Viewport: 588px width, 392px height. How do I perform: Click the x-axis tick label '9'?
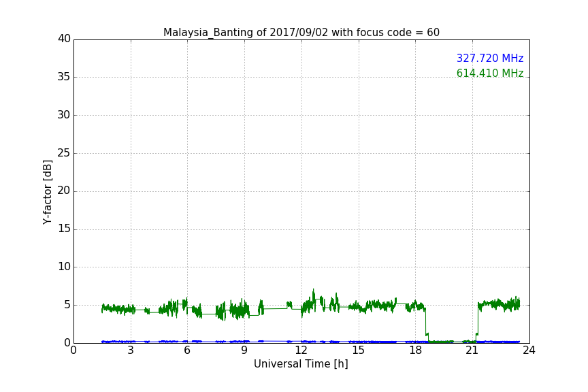tap(244, 350)
